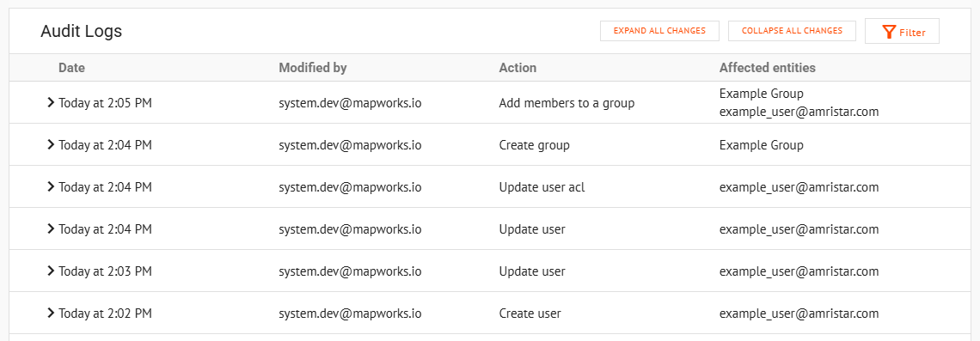Click the 'Update user acl' action text
Image resolution: width=980 pixels, height=341 pixels.
pos(542,186)
